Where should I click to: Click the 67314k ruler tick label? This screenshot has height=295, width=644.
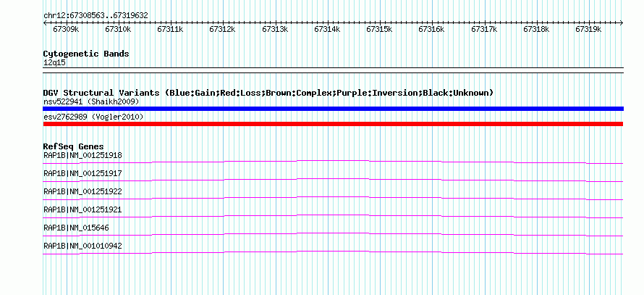(327, 30)
